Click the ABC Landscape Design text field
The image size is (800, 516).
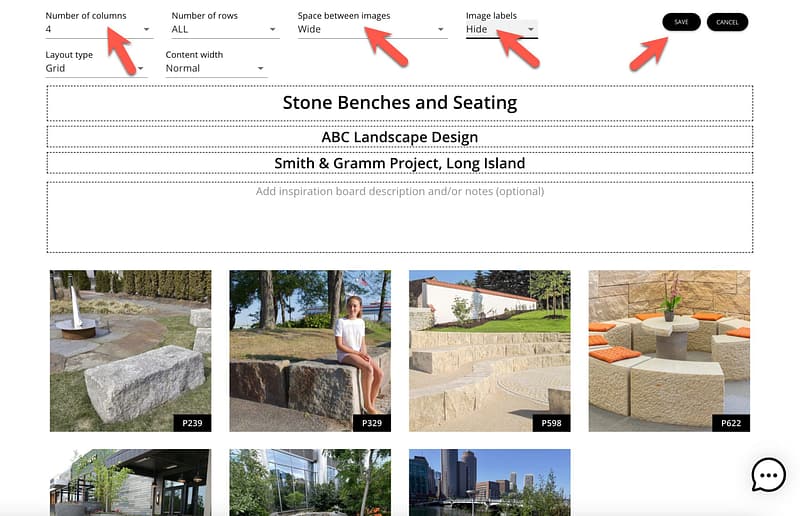coord(399,137)
